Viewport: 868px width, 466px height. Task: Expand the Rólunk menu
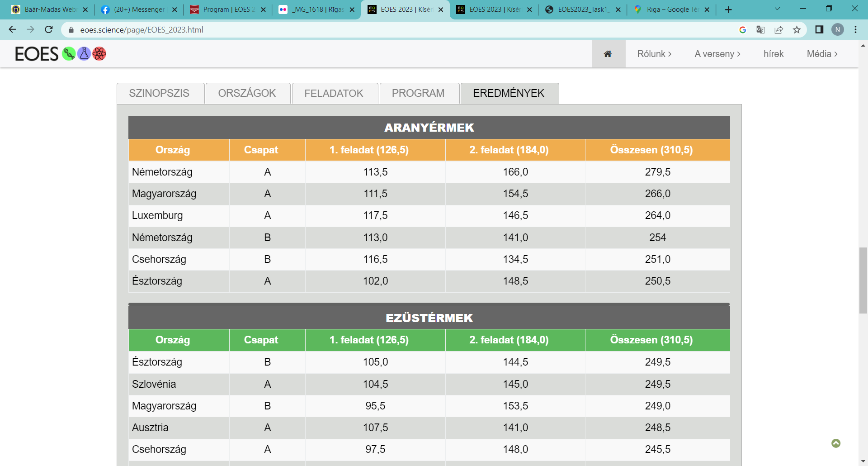point(654,54)
